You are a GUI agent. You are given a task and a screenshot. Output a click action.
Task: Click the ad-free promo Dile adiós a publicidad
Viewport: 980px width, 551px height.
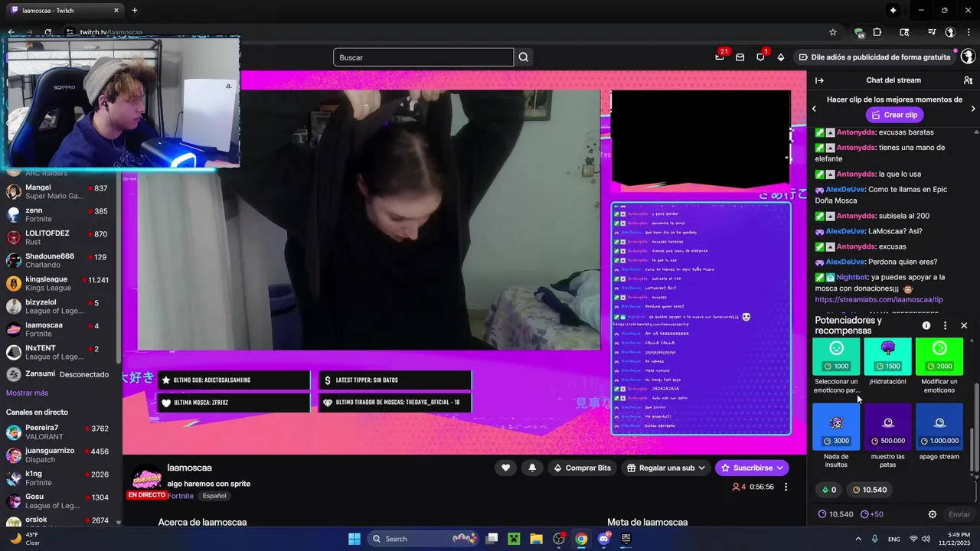point(874,57)
